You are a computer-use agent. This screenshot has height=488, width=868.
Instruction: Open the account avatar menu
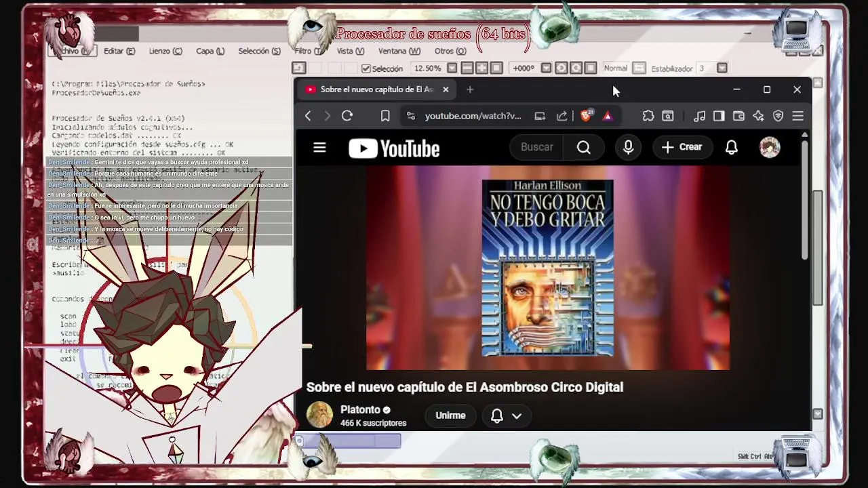point(770,147)
